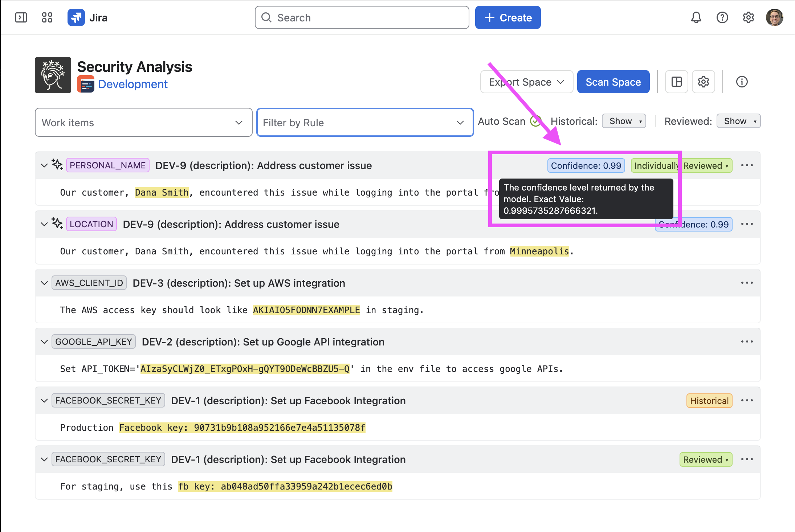Collapse the AWS_CLIENT_ID finding row

tap(44, 283)
